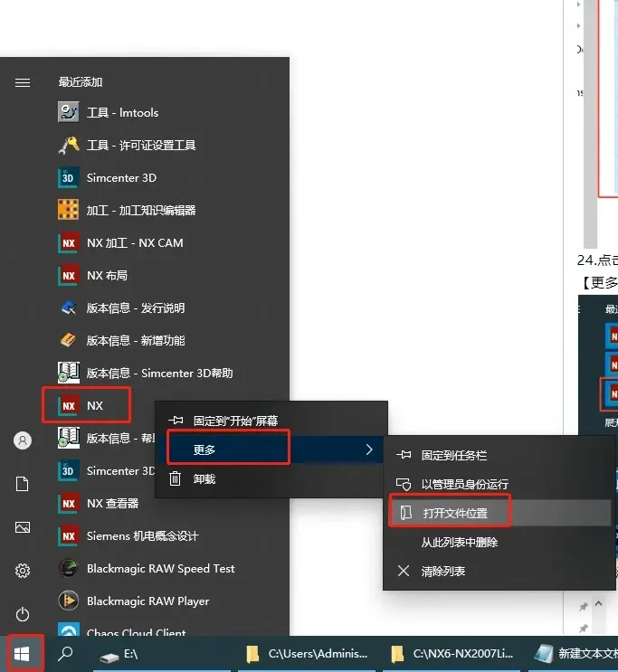The height and width of the screenshot is (672, 618).
Task: Click the NX CAM app icon
Action: [68, 242]
